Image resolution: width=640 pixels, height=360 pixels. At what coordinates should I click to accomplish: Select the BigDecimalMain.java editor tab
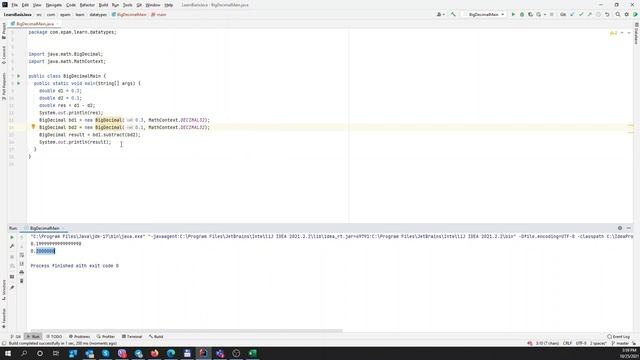pyautogui.click(x=34, y=24)
